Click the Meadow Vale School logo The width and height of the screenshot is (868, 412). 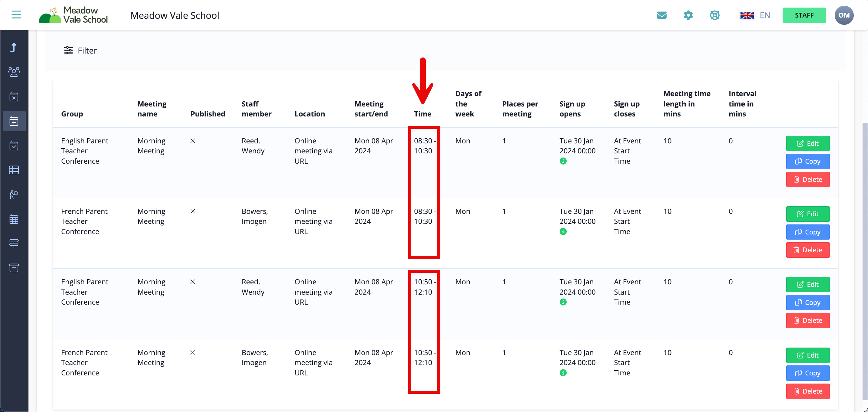74,15
